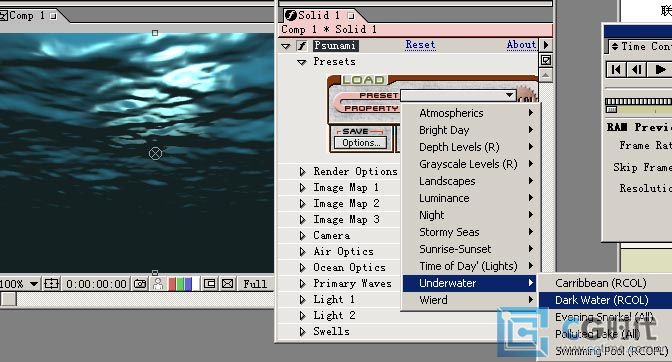Screen dimensions: 672x362
Task: Expand Primary Waves
Action: pyautogui.click(x=303, y=284)
